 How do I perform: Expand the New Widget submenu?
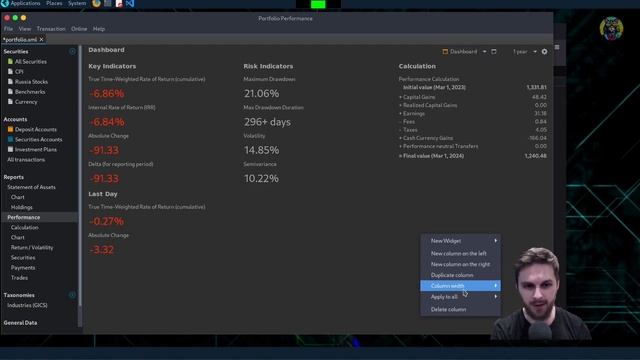point(460,241)
